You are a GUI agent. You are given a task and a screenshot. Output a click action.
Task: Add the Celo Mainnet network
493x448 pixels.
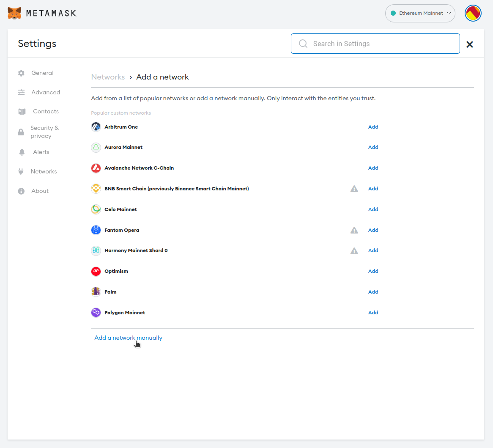pos(373,209)
